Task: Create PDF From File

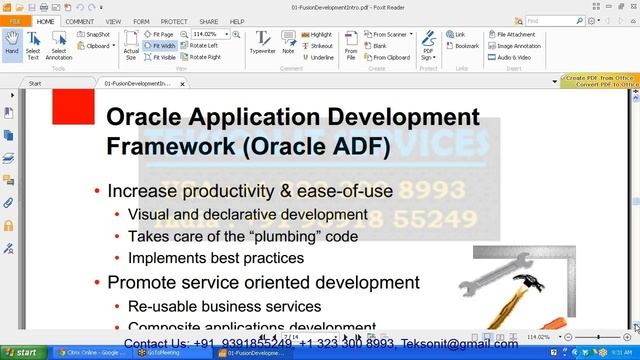Action: pyautogui.click(x=351, y=46)
